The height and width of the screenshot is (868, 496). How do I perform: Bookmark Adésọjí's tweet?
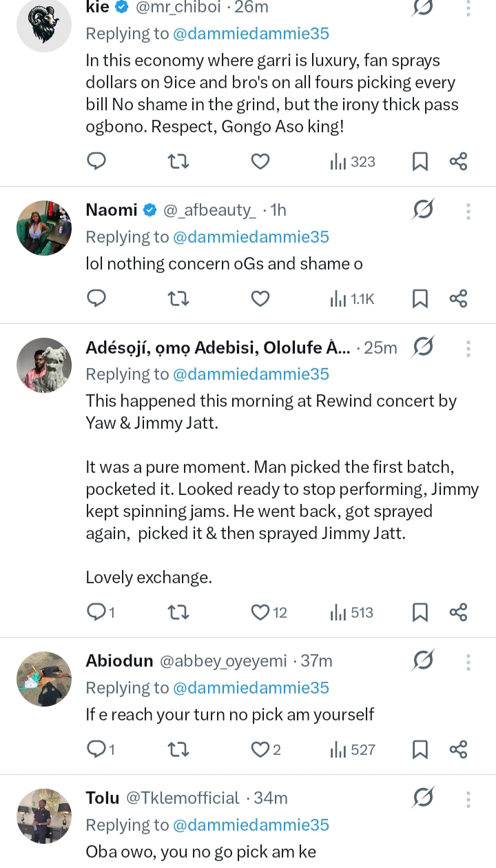(x=420, y=612)
